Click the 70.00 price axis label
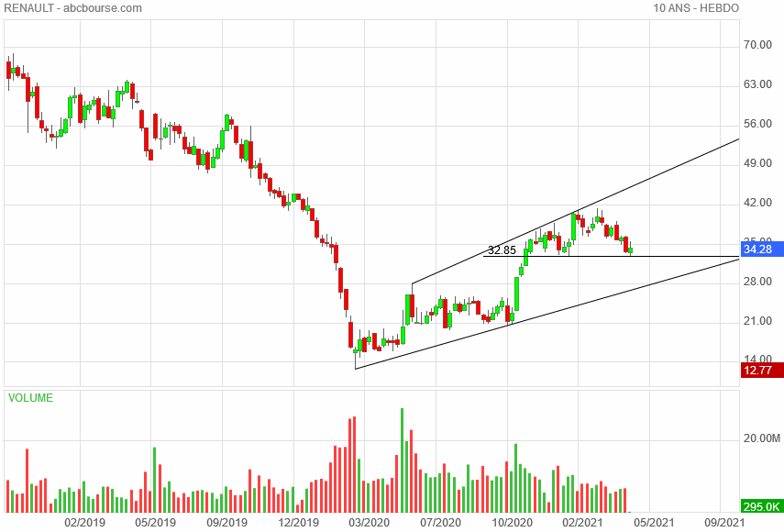 tap(757, 45)
